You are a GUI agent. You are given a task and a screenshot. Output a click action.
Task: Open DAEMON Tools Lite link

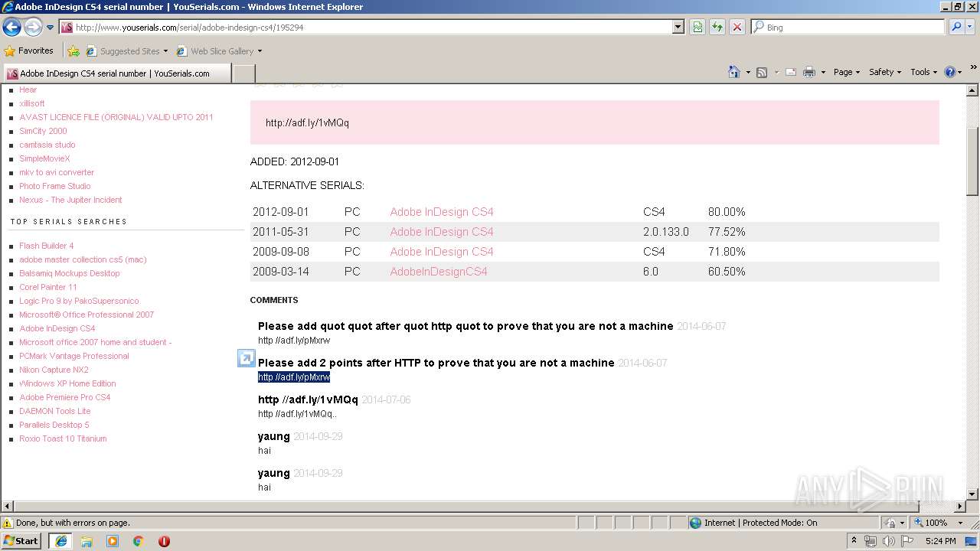pyautogui.click(x=54, y=411)
